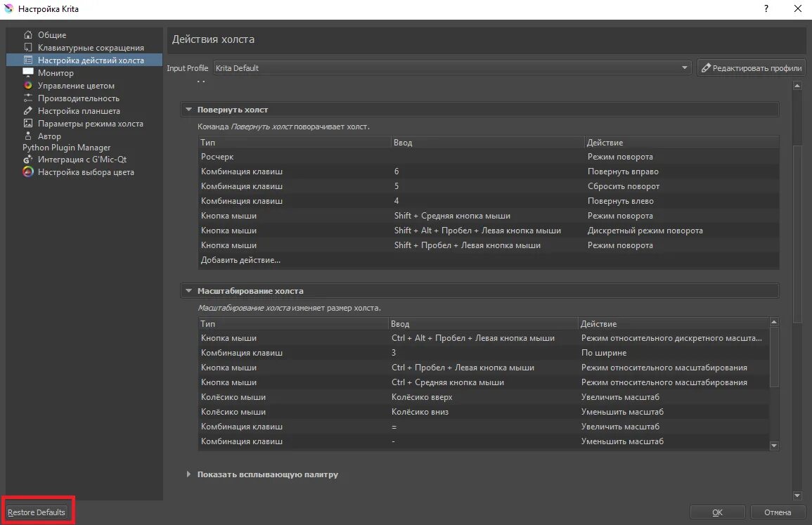Click the Монитор icon in the sidebar
The width and height of the screenshot is (812, 525).
tap(28, 72)
